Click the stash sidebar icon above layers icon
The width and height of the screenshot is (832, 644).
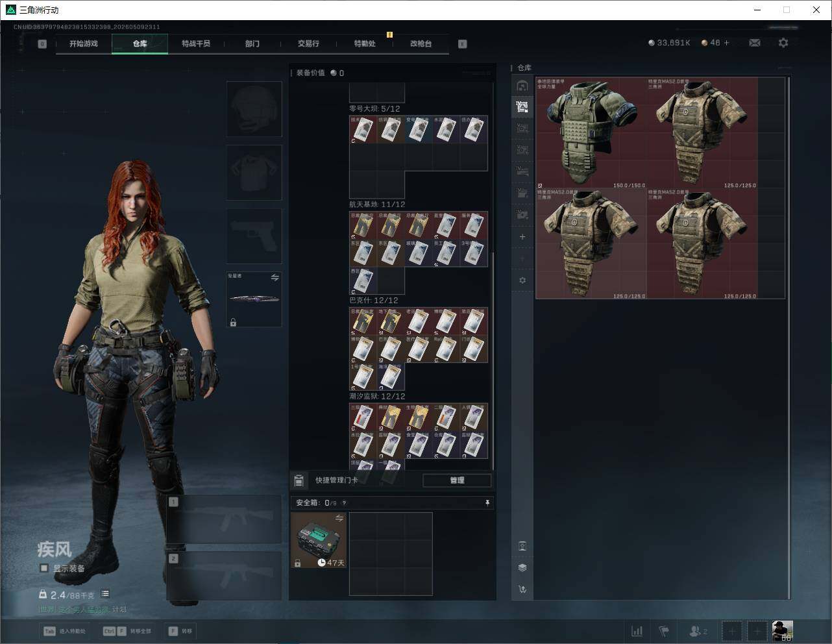pos(522,546)
